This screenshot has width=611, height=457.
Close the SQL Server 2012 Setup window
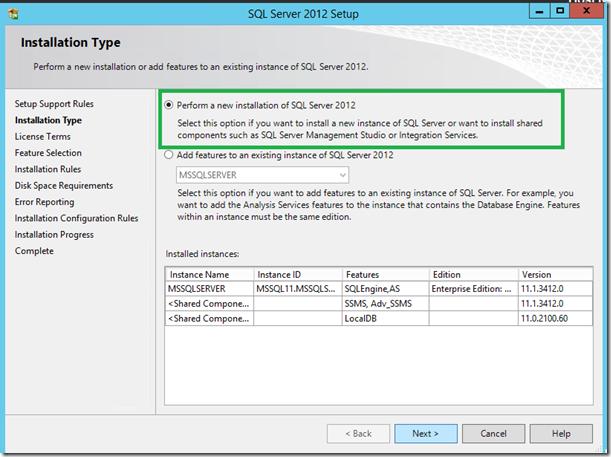coord(586,11)
